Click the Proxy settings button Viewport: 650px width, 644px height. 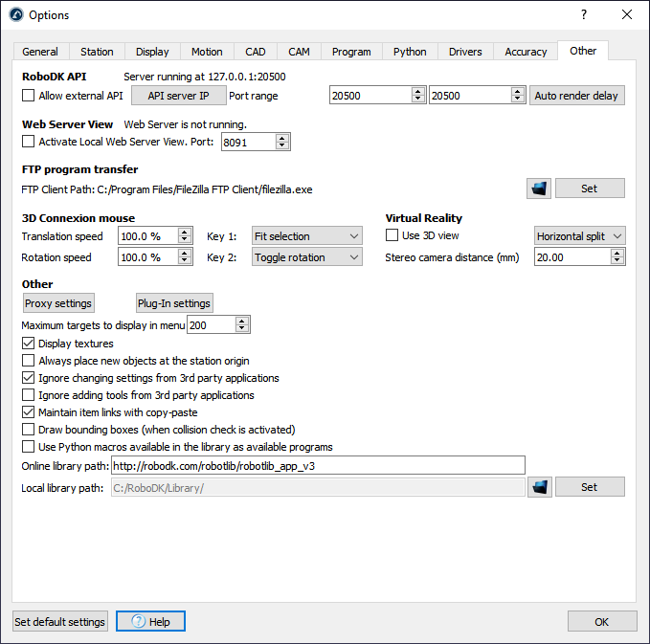tap(58, 303)
